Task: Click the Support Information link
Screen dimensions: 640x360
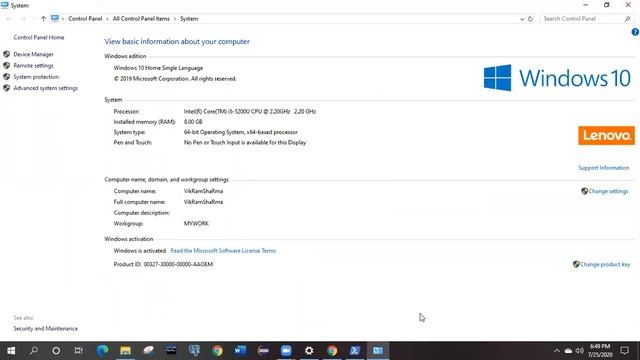Action: [x=603, y=168]
